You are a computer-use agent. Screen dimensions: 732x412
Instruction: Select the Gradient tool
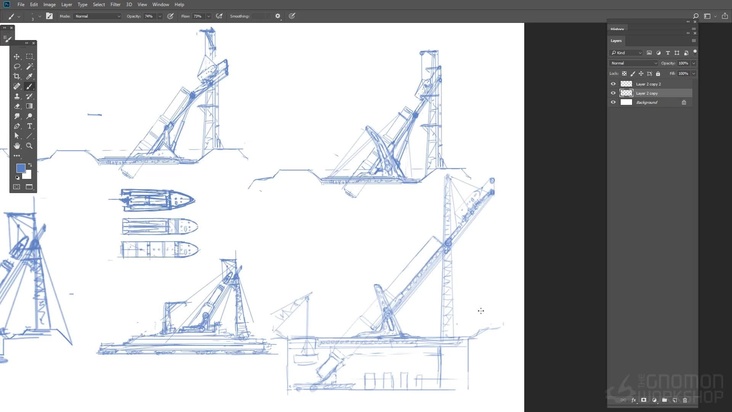29,106
